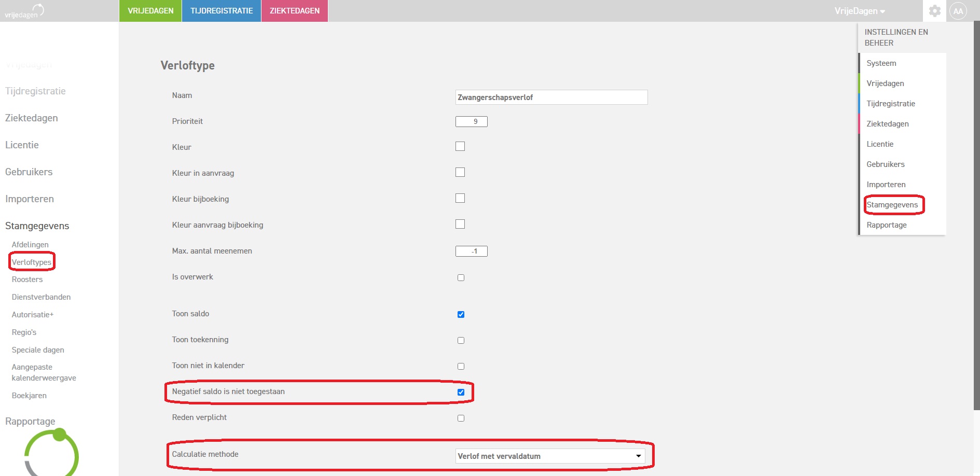Enable the Reden verplicht checkbox

coord(461,418)
